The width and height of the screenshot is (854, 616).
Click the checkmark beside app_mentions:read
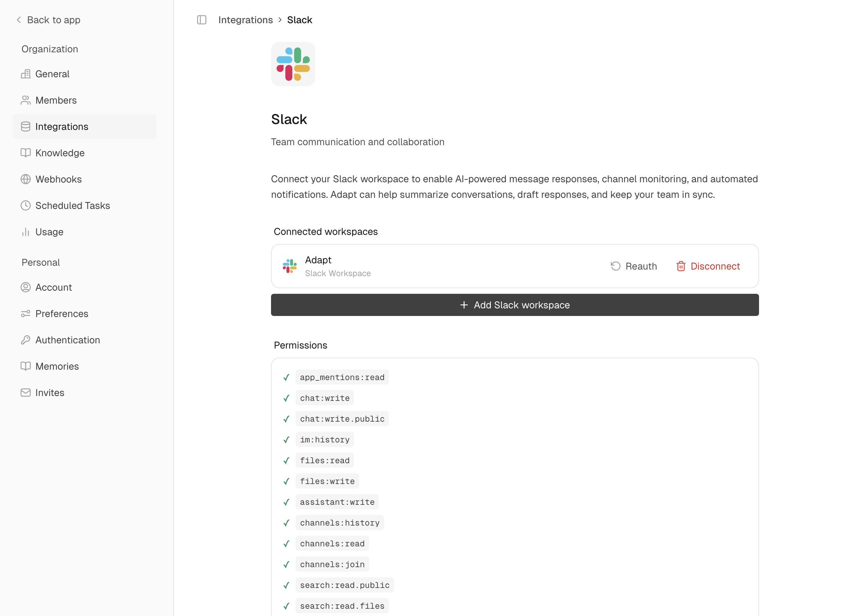pos(286,377)
